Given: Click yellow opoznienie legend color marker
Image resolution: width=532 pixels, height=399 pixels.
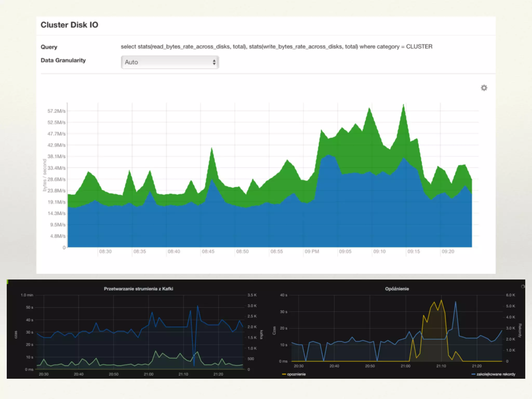Looking at the screenshot, I should [284, 374].
